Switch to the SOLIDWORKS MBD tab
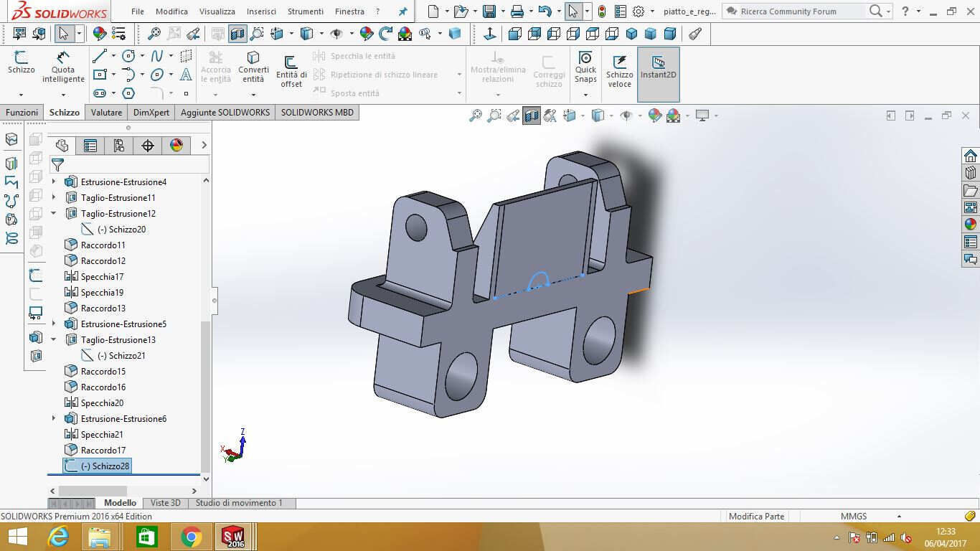Viewport: 980px width, 551px height. [x=317, y=113]
